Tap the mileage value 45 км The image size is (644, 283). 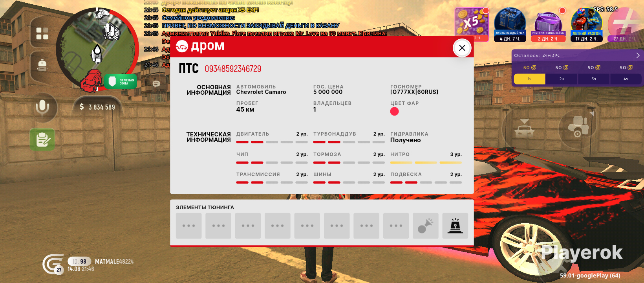[245, 109]
